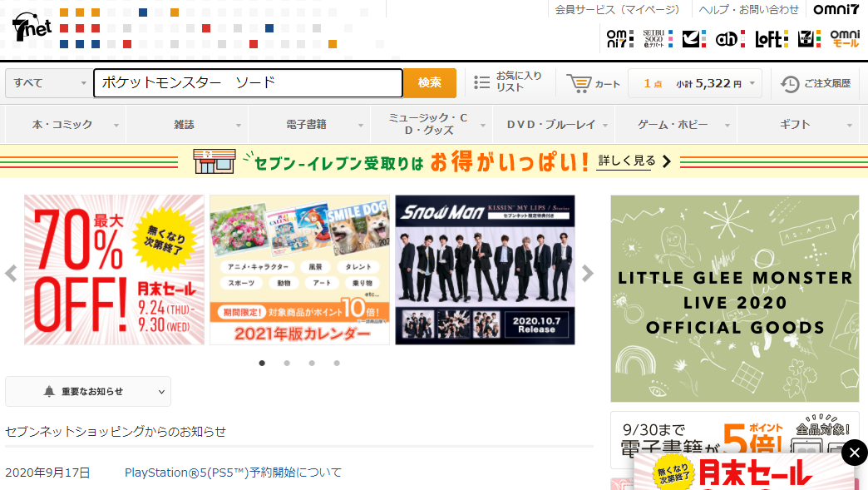This screenshot has width=868, height=490.
Task: Click the Seven-Eleven store icon in banner
Action: tap(215, 161)
